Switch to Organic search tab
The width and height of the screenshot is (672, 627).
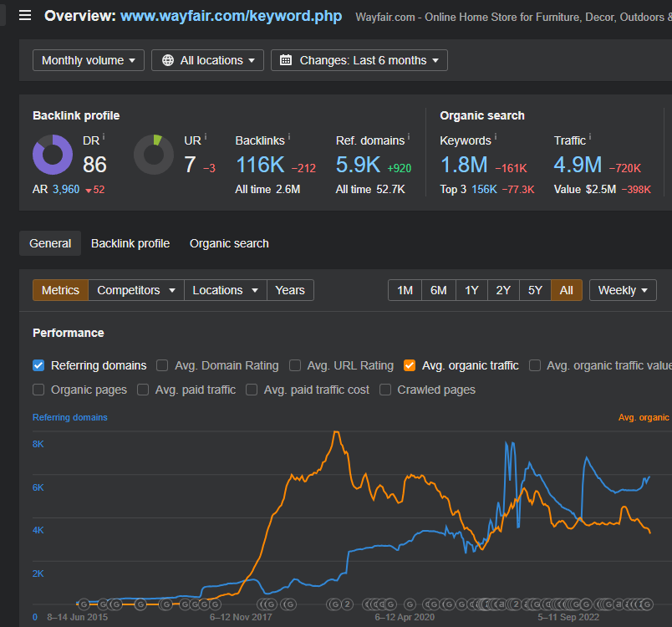[x=229, y=243]
